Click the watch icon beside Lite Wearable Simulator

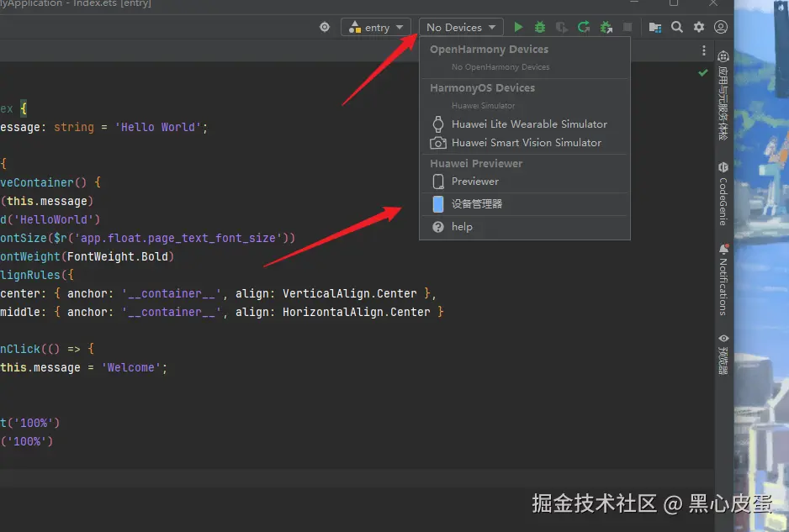click(x=438, y=124)
